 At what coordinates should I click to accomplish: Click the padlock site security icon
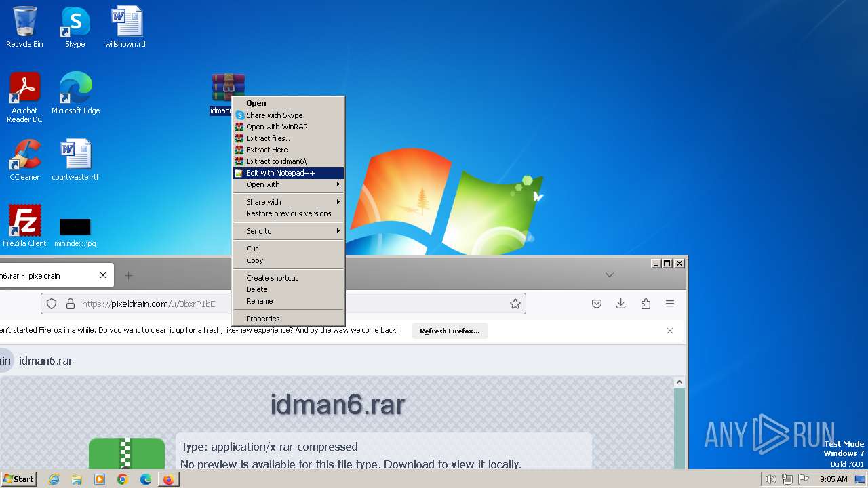(x=70, y=304)
